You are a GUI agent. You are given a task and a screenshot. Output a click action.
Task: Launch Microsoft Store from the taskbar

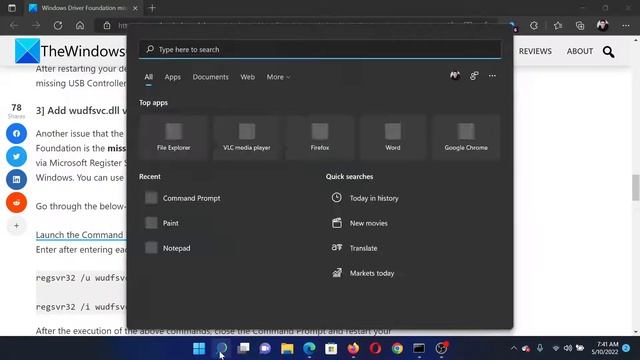(331, 348)
